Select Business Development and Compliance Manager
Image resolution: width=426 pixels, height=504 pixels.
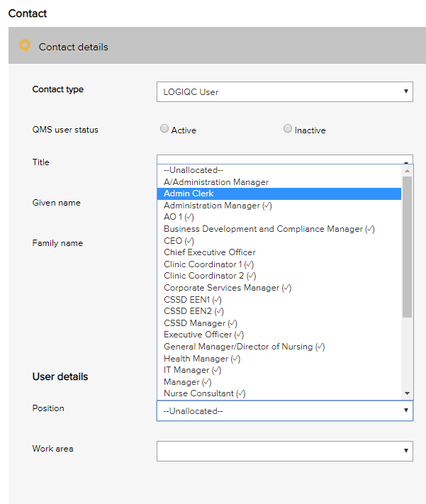point(269,229)
